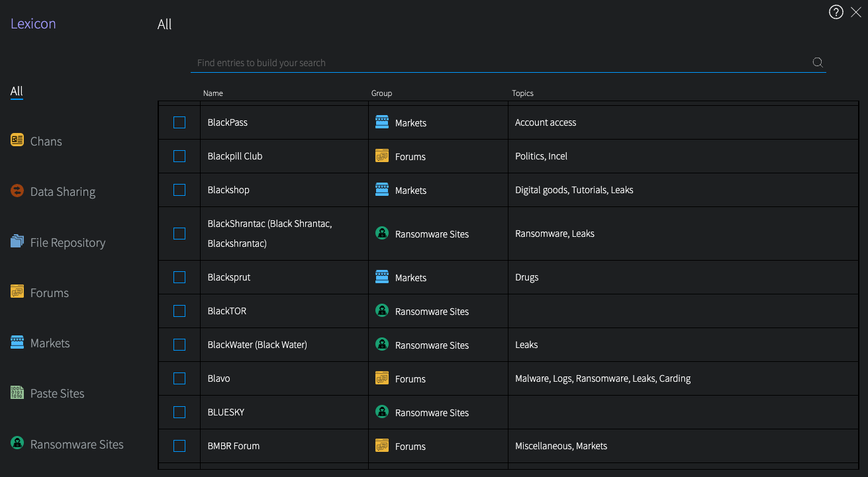Click the Chans sidebar icon

(17, 140)
